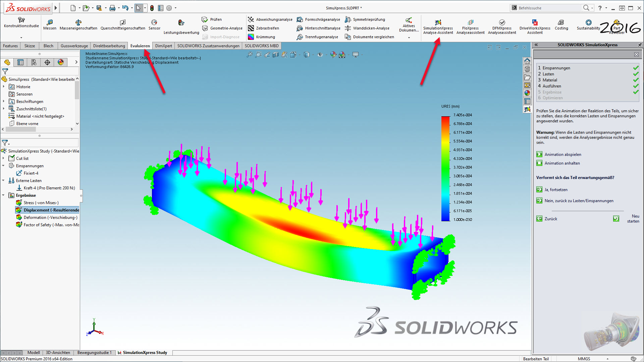Click the Sensor tool
Viewport: 644px width, 362px height.
(154, 25)
